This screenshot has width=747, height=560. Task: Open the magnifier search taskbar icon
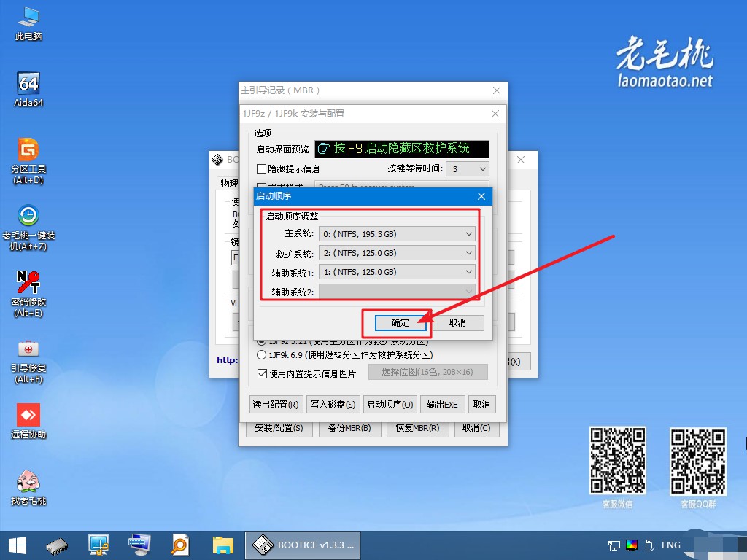tap(180, 545)
